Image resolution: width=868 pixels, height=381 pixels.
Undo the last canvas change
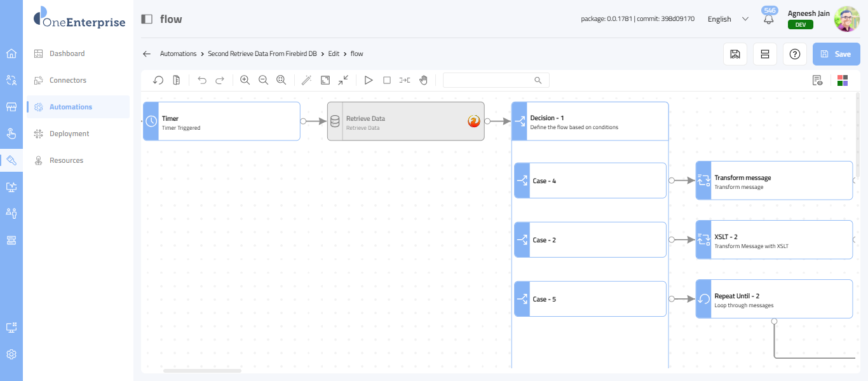click(x=202, y=80)
